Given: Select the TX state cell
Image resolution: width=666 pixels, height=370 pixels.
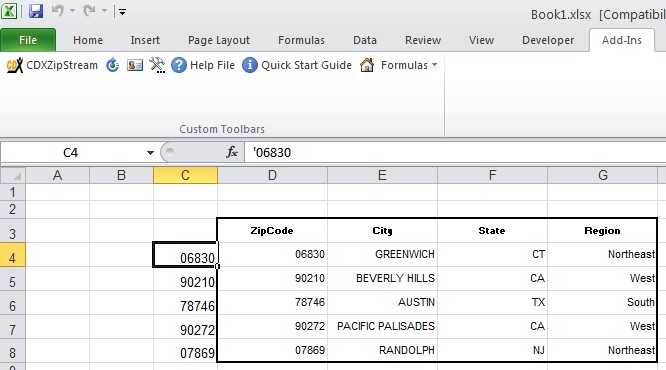Looking at the screenshot, I should pos(492,302).
